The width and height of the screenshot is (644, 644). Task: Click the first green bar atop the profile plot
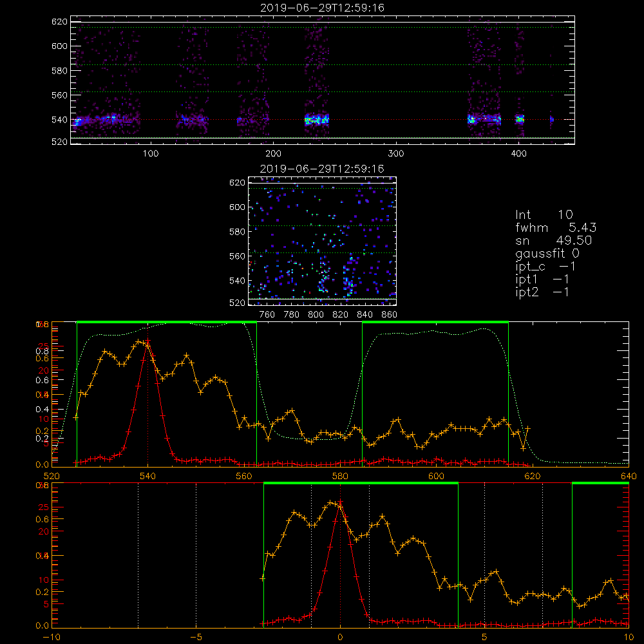coord(167,323)
